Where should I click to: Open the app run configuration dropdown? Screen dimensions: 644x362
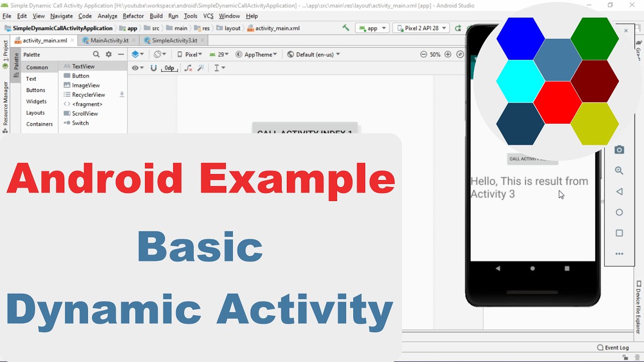372,28
